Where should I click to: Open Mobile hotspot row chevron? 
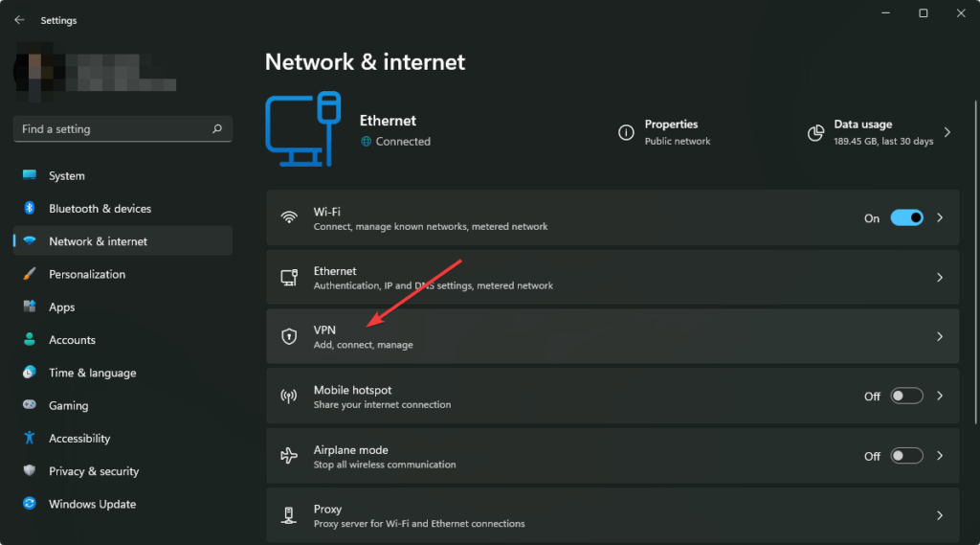pyautogui.click(x=940, y=397)
